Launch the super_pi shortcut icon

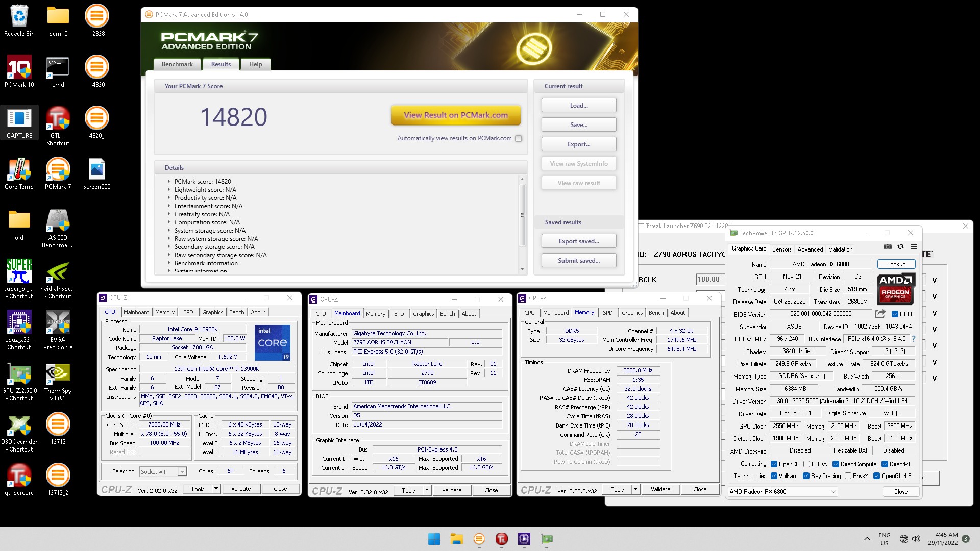pyautogui.click(x=19, y=279)
